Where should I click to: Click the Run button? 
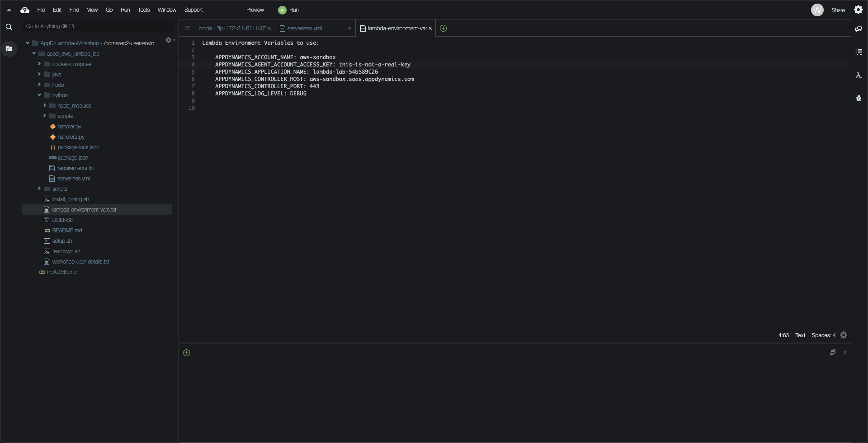pyautogui.click(x=288, y=10)
